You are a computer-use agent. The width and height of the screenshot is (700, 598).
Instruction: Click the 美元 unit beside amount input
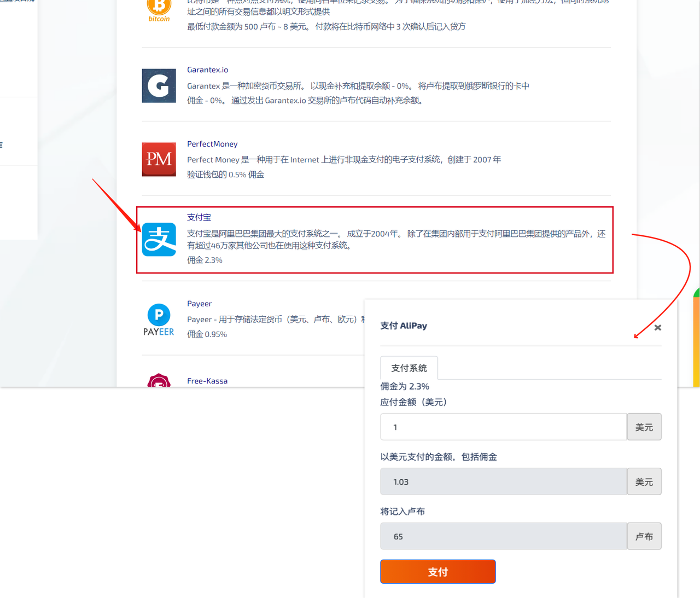click(644, 427)
